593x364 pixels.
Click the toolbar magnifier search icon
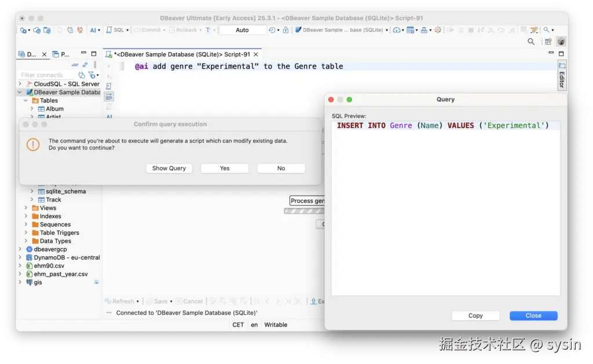[x=546, y=30]
